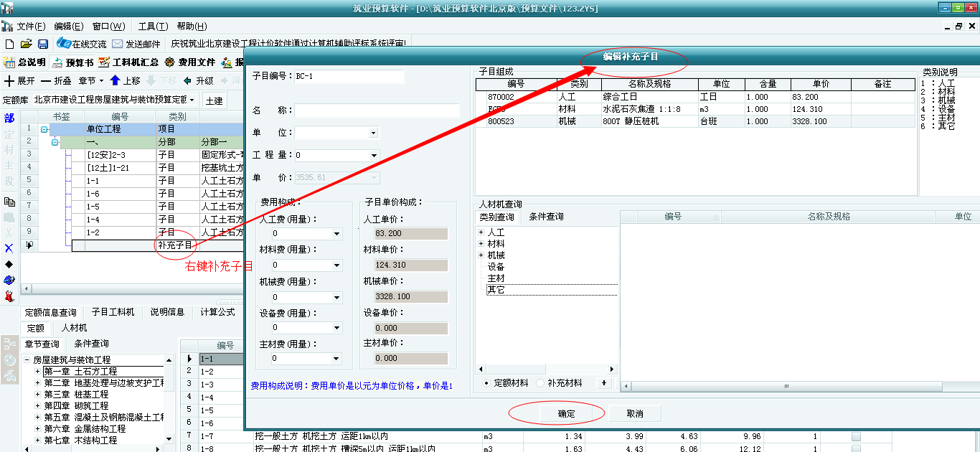
Task: Click the new file icon in the toolbar
Action: click(9, 44)
